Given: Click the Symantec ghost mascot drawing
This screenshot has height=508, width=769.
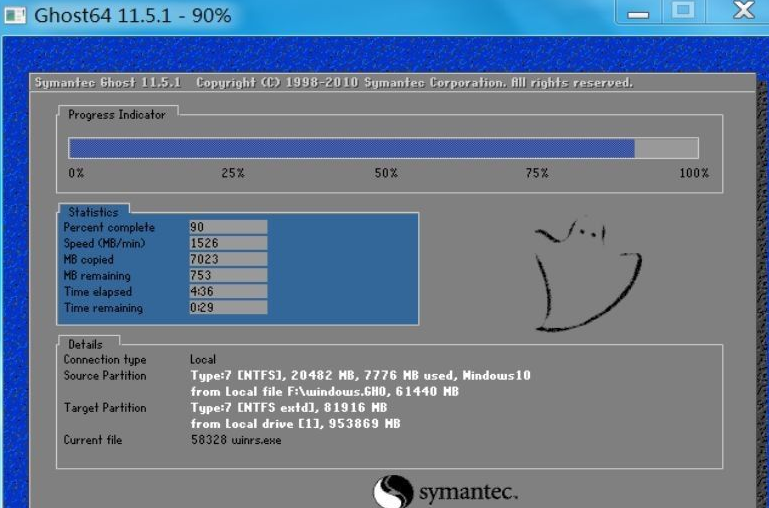Looking at the screenshot, I should coord(588,274).
